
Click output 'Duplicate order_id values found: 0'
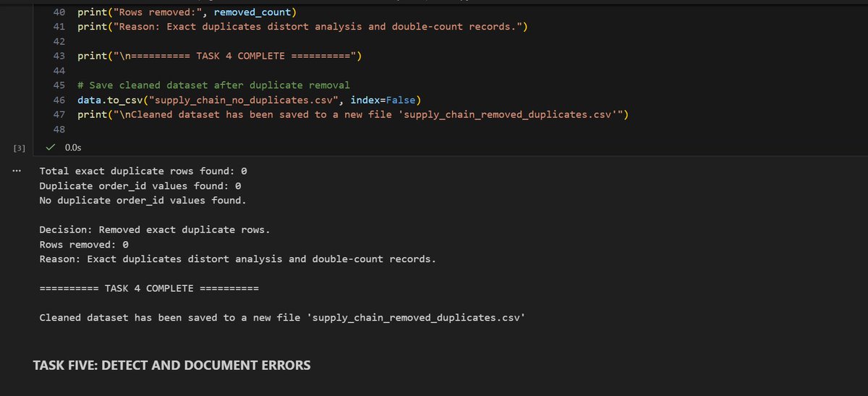click(140, 185)
